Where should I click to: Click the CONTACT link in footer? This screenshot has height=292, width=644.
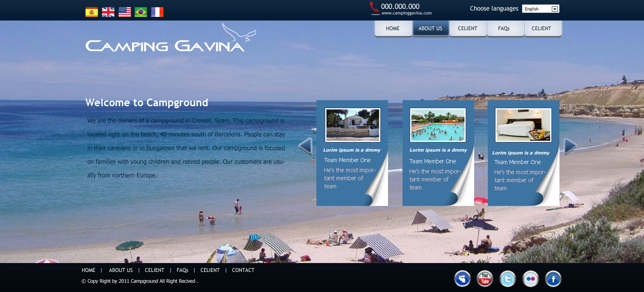tap(243, 270)
